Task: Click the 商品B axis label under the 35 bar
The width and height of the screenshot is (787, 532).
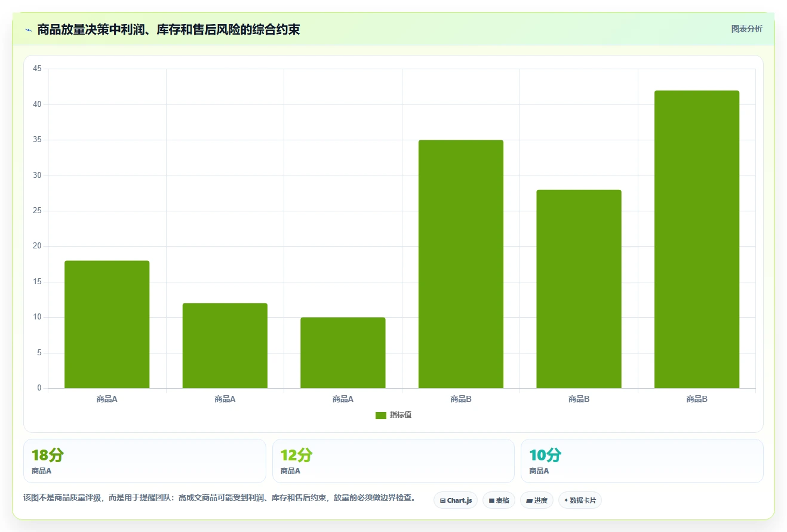Action: point(461,399)
